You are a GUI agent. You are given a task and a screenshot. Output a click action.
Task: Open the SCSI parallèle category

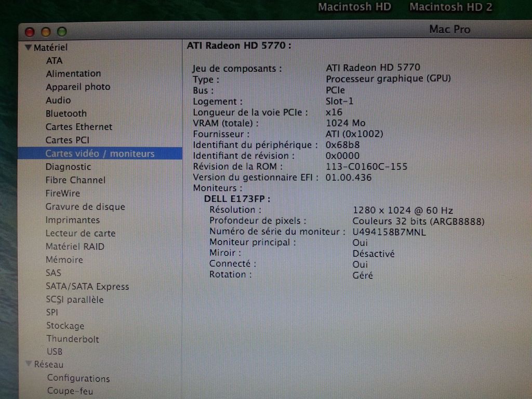coord(75,300)
